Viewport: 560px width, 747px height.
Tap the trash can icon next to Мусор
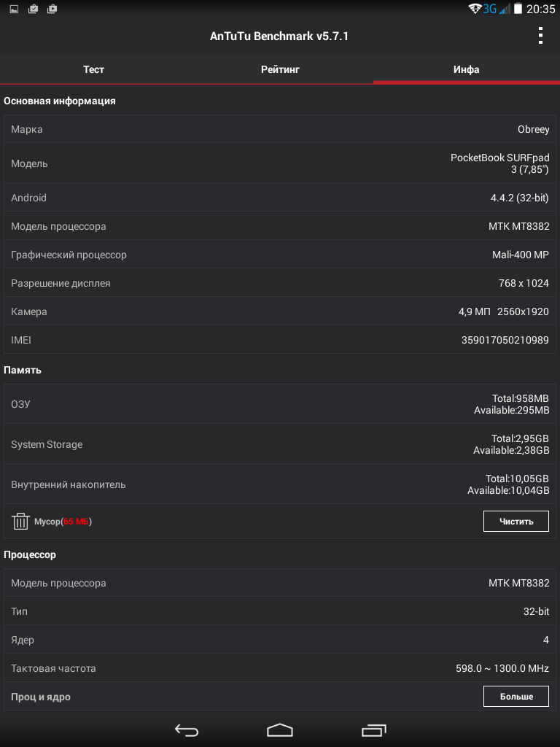[20, 521]
